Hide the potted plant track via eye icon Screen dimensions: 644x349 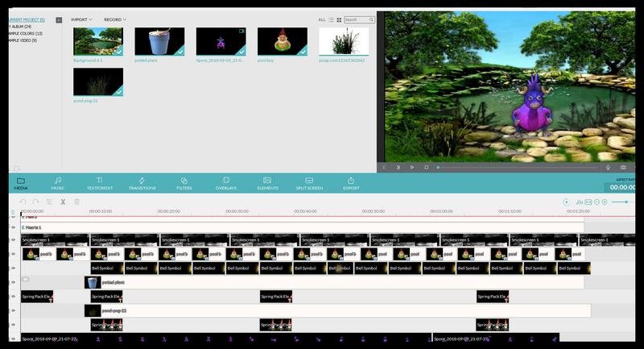pos(13,282)
